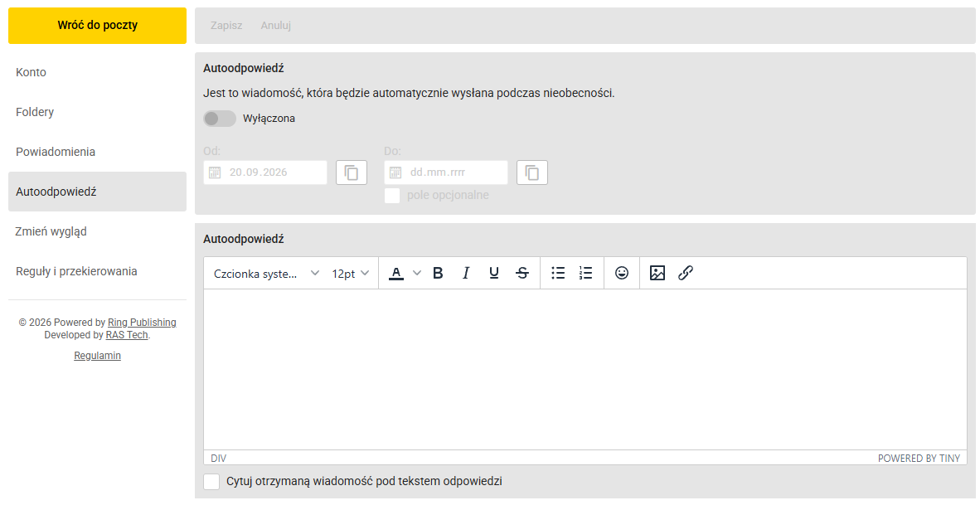980x510 pixels.
Task: Click the Wróć do poczty button
Action: 98,26
